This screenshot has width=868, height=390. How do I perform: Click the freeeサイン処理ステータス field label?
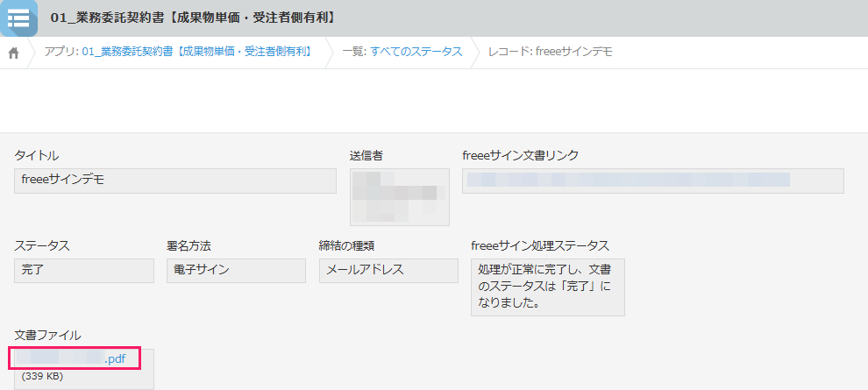[x=539, y=245]
